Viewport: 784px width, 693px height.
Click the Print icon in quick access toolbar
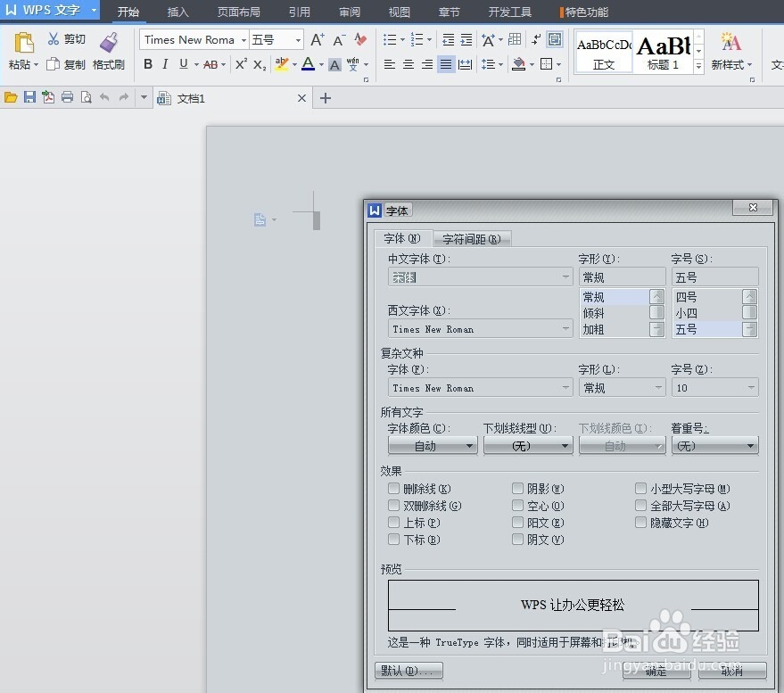coord(67,97)
